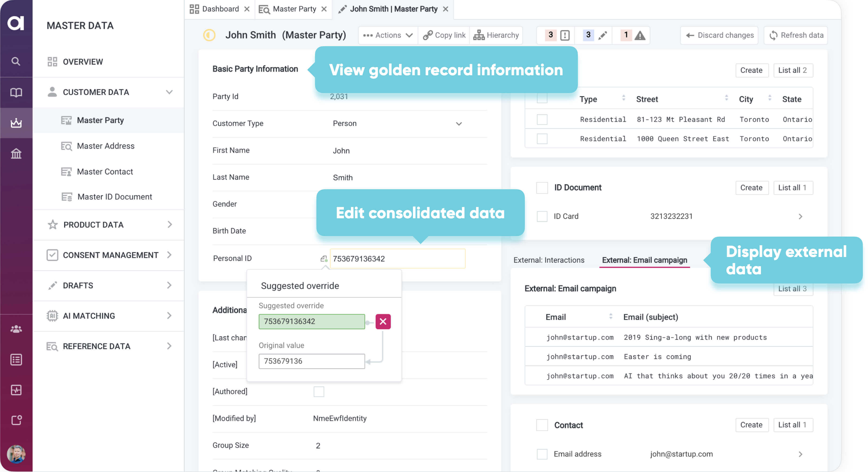Click the crown master data sidebar icon
868x472 pixels.
16,123
